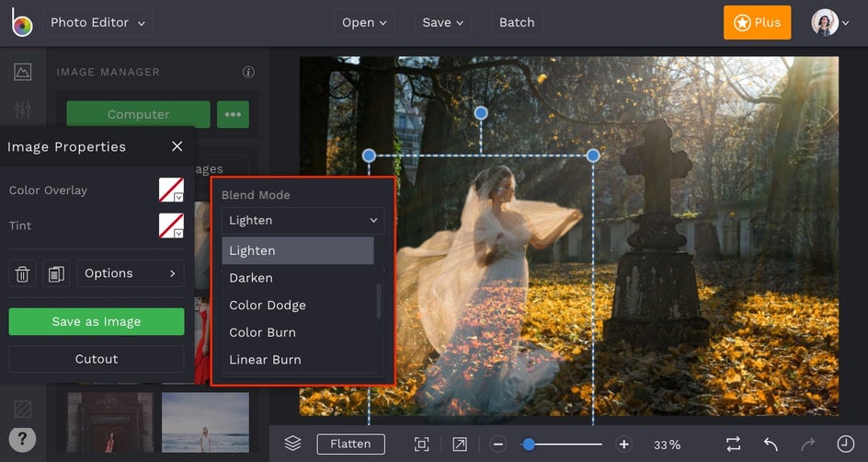Select the top-right resize handle of the layer

pyautogui.click(x=593, y=156)
